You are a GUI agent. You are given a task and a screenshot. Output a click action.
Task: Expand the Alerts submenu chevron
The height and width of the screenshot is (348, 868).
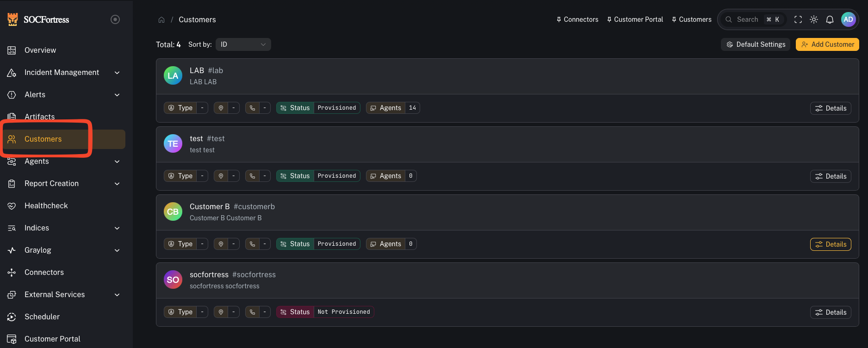click(x=117, y=95)
